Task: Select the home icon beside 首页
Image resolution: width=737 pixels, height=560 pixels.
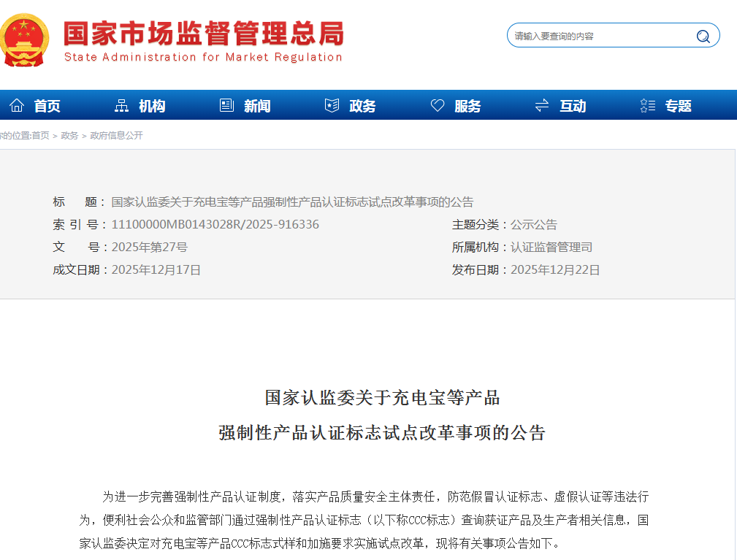Action: pyautogui.click(x=16, y=104)
